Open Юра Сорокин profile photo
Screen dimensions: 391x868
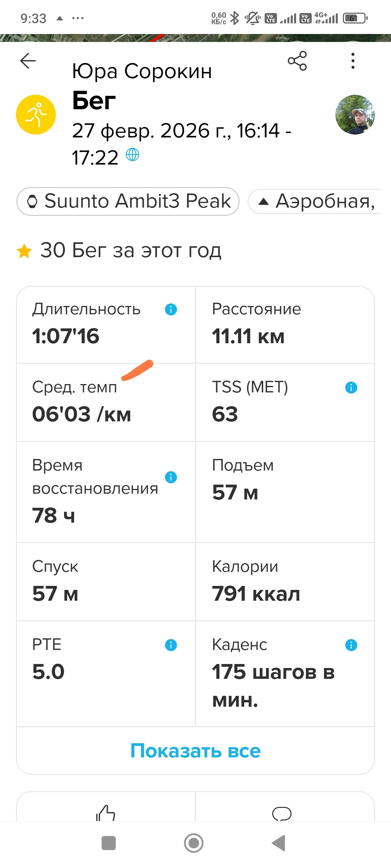(x=355, y=115)
